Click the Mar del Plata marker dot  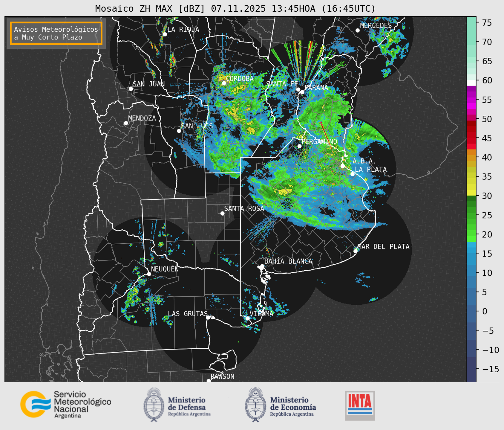pos(356,251)
